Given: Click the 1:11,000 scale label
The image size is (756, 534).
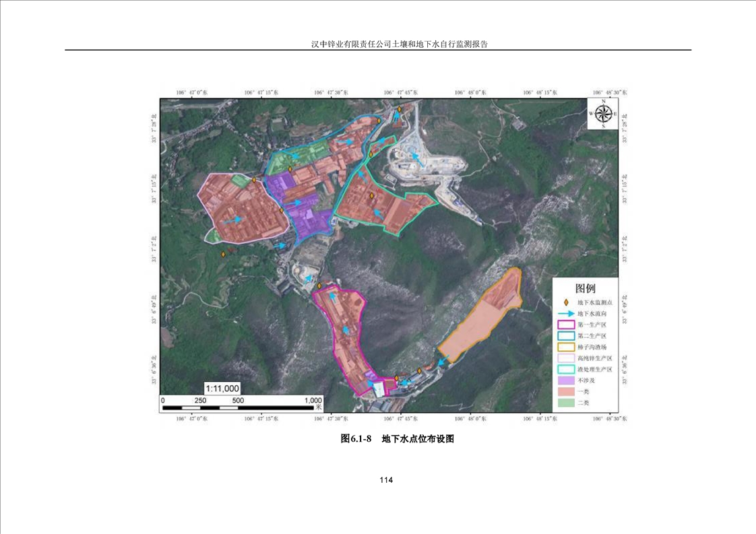Looking at the screenshot, I should 222,389.
